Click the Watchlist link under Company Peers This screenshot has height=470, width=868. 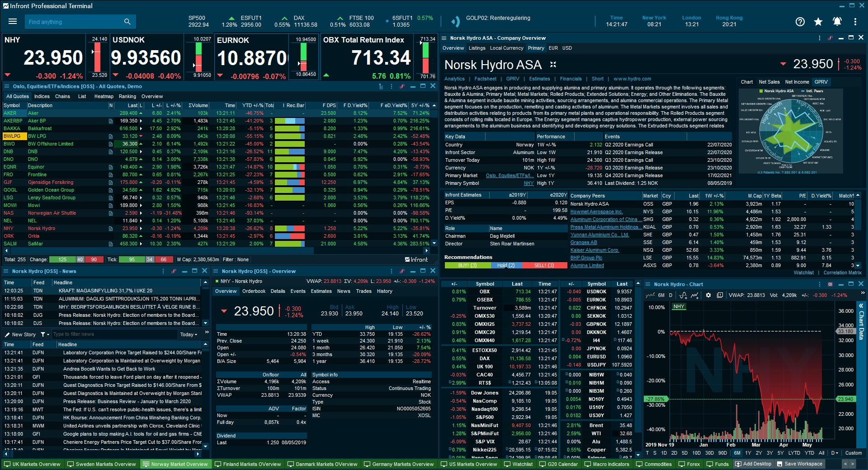803,273
